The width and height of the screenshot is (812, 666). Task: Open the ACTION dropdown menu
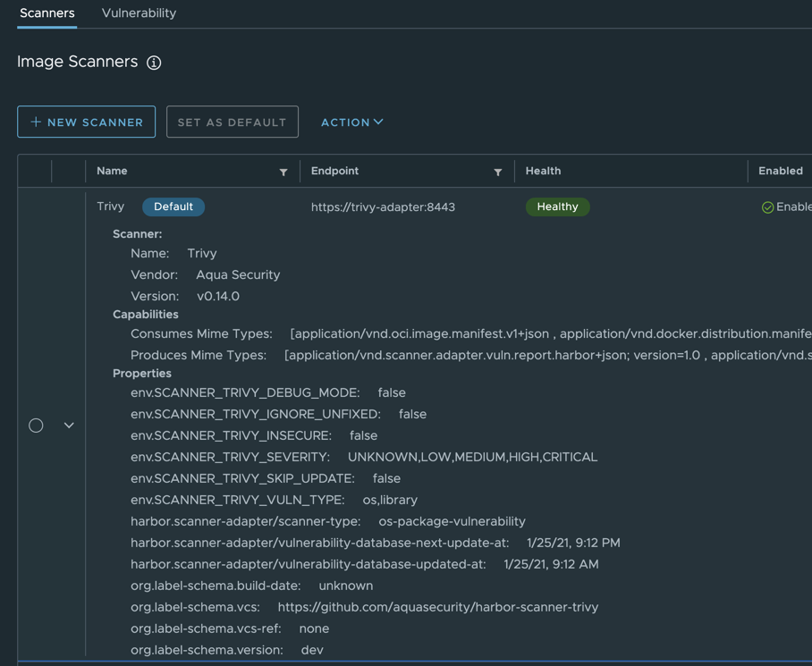[351, 122]
